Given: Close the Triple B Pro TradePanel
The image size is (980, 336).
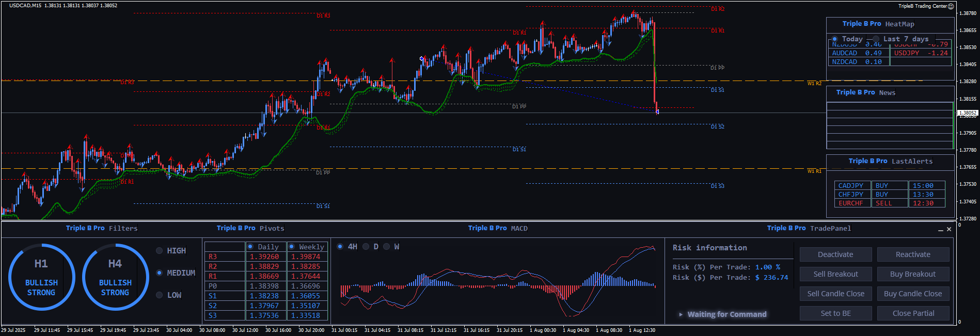Looking at the screenshot, I should 949,229.
